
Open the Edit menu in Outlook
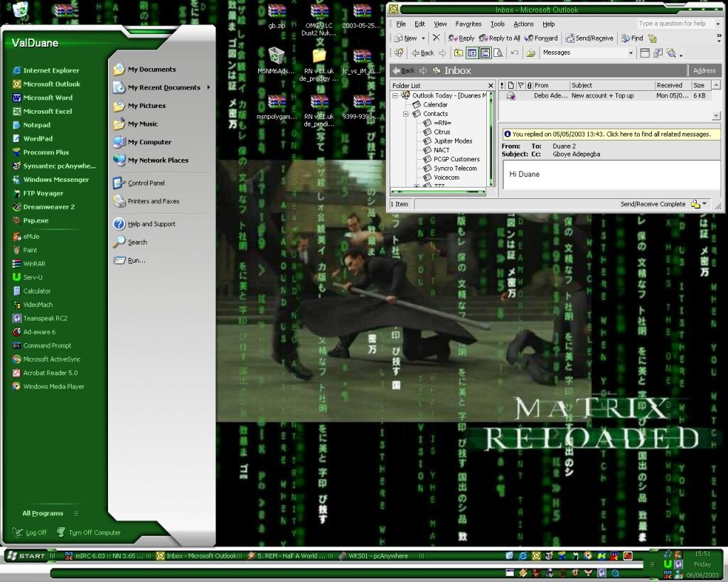tap(419, 24)
